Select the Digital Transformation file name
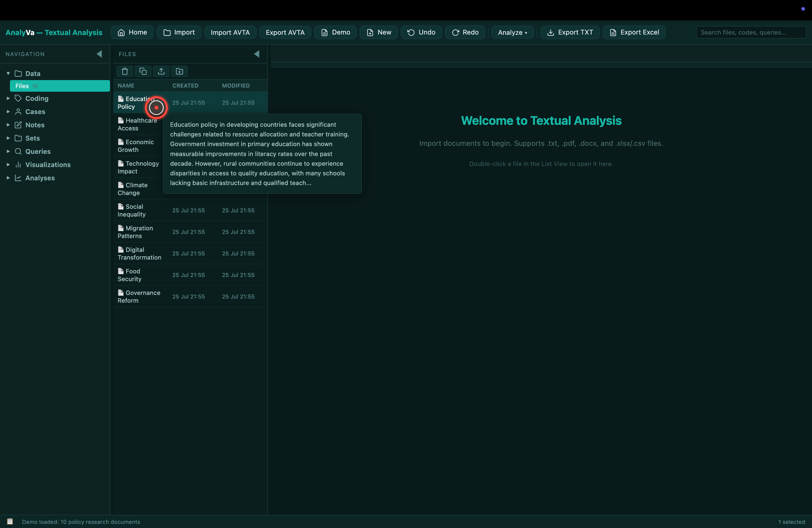The width and height of the screenshot is (812, 528). [139, 254]
